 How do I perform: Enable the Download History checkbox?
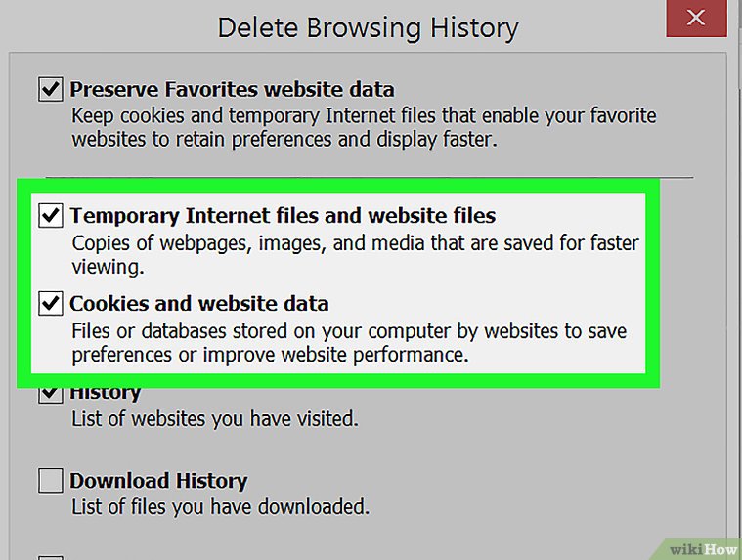50,481
